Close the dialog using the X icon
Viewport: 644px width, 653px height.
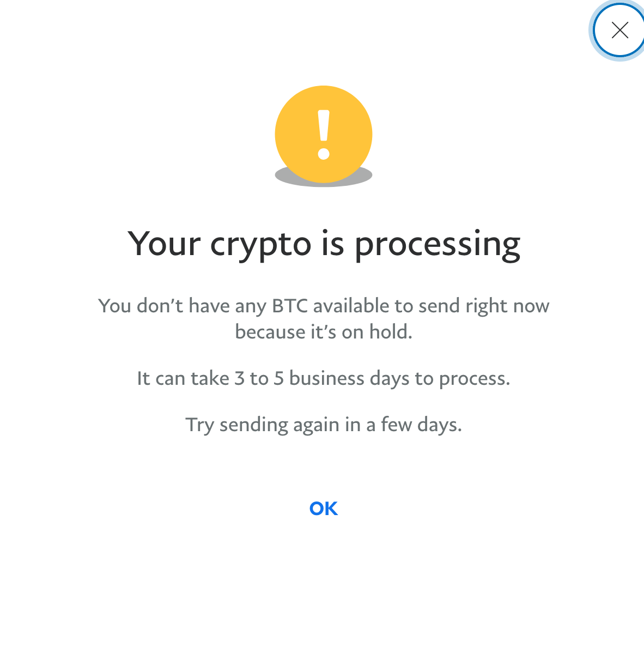click(x=619, y=31)
